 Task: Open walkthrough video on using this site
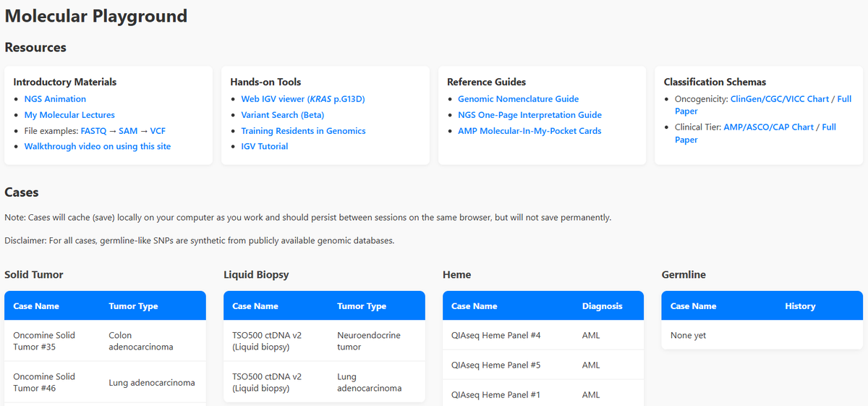point(98,146)
